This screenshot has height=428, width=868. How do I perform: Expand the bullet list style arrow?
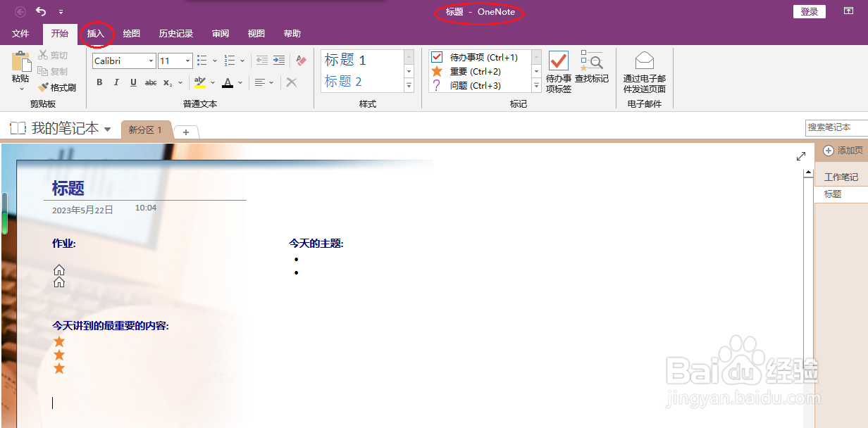tap(215, 61)
